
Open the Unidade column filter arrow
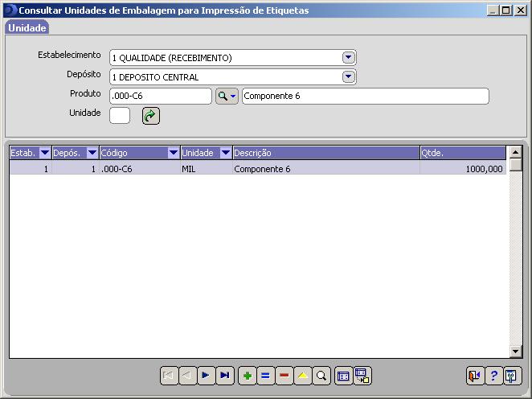[226, 153]
